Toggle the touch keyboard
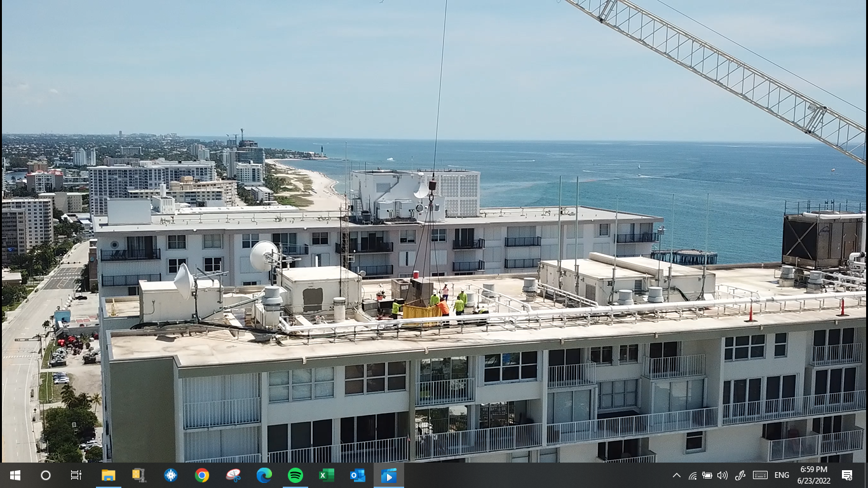 [760, 475]
